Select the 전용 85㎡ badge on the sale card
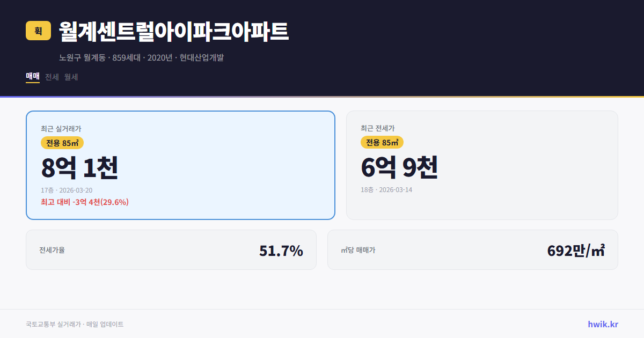The height and width of the screenshot is (338, 644). pyautogui.click(x=60, y=143)
